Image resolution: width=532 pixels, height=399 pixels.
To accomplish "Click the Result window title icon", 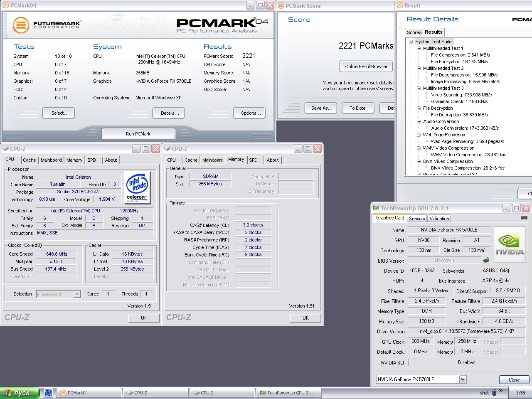I will 400,5.
